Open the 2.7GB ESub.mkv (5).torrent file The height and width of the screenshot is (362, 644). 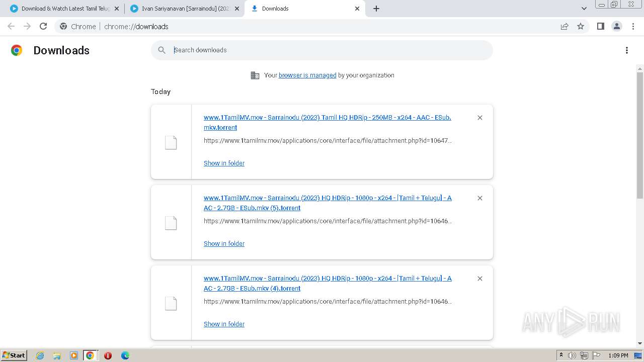point(328,203)
